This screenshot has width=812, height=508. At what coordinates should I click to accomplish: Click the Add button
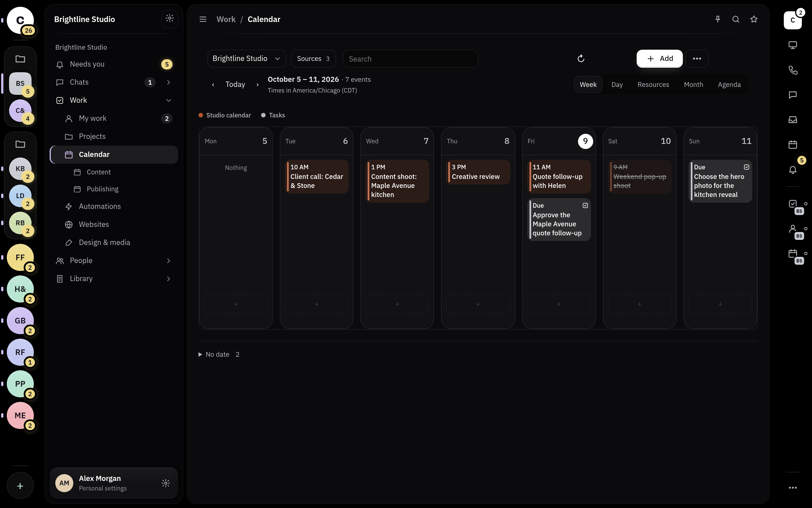click(x=659, y=58)
